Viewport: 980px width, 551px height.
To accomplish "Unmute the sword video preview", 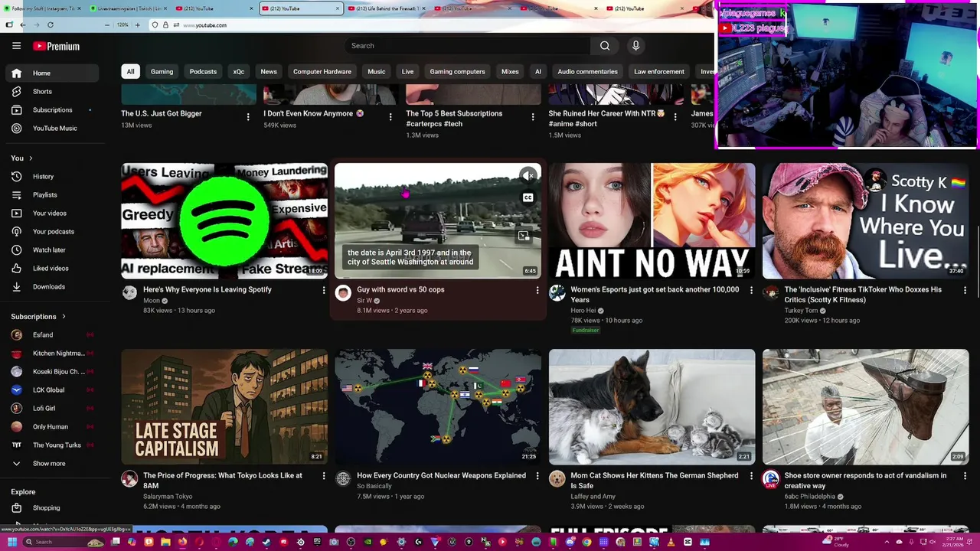I will [528, 176].
